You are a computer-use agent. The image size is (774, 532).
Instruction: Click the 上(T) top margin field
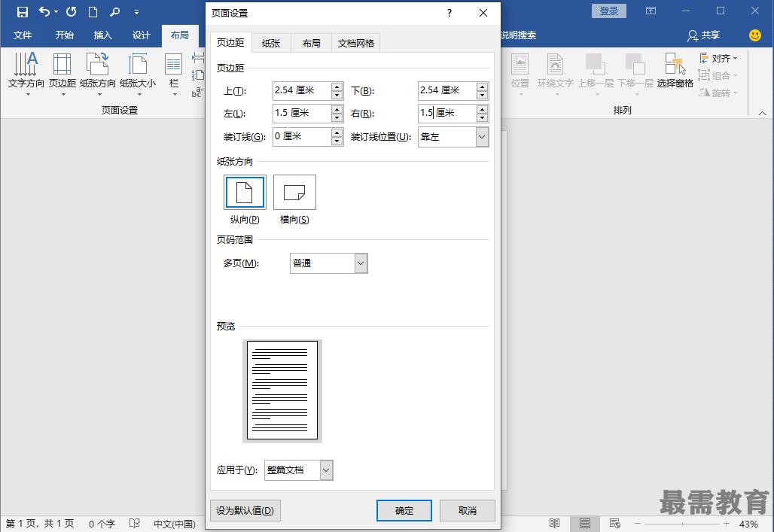point(301,90)
